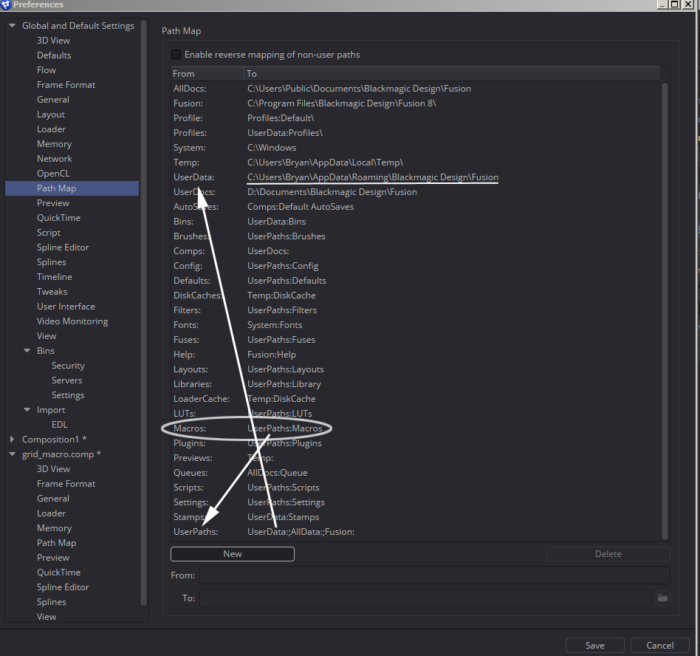The image size is (700, 656).
Task: Select Servers under Bins
Action: (67, 380)
